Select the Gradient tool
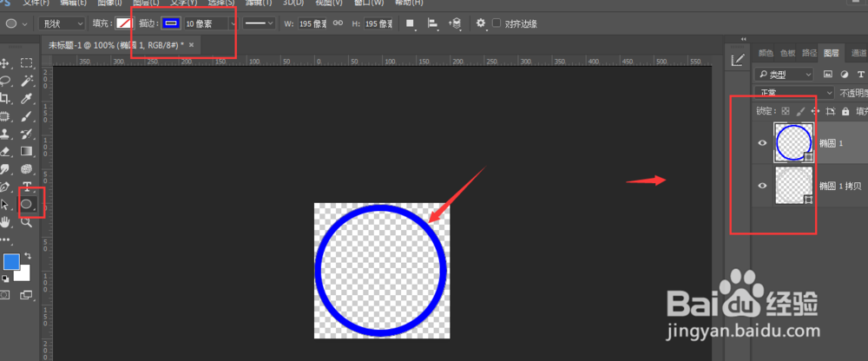This screenshot has height=361, width=868. point(26,151)
